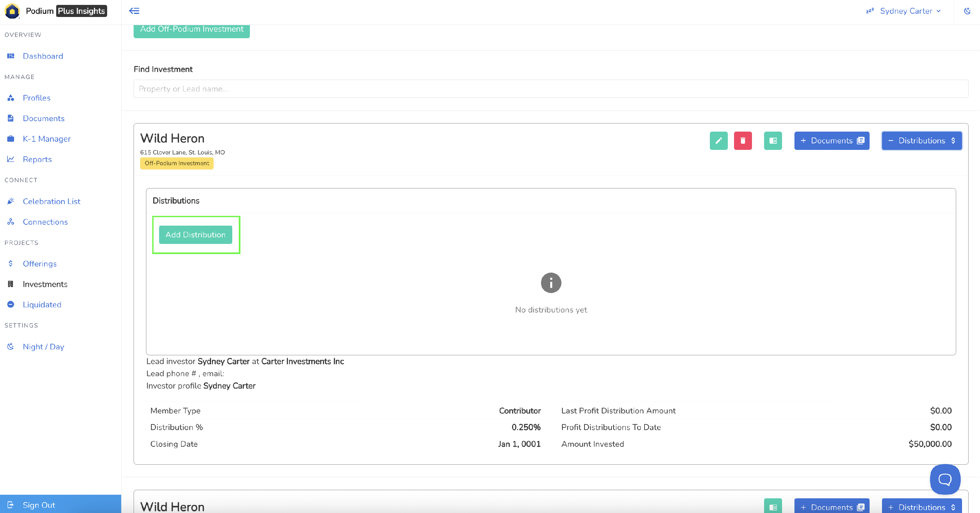Open the Sydney Carter user dropdown
Image resolution: width=980 pixels, height=513 pixels.
pos(910,11)
